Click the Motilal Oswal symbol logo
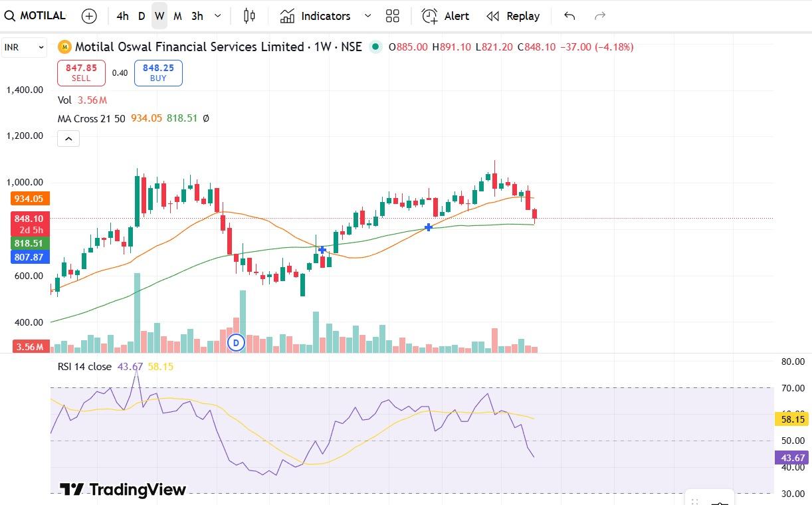The image size is (812, 505). tap(64, 47)
